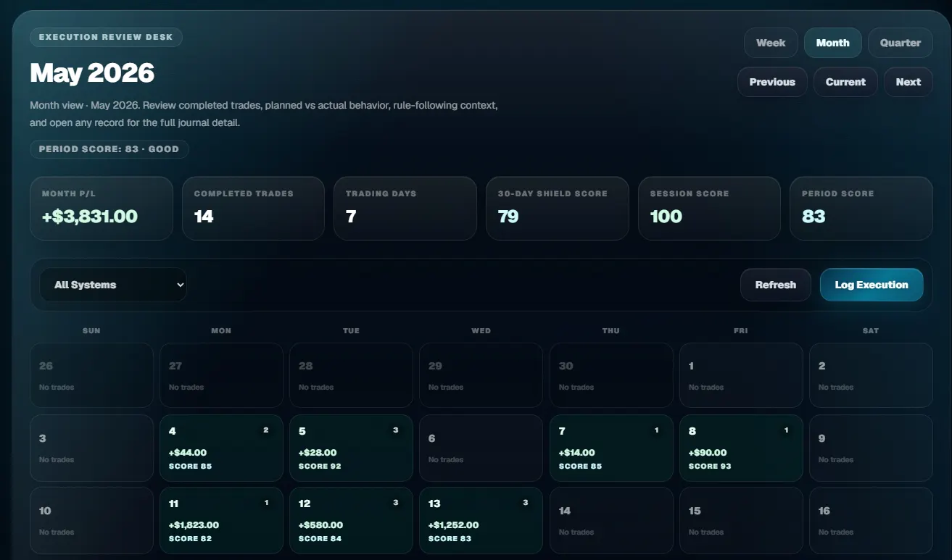Switch to the Week view tab

pyautogui.click(x=771, y=43)
